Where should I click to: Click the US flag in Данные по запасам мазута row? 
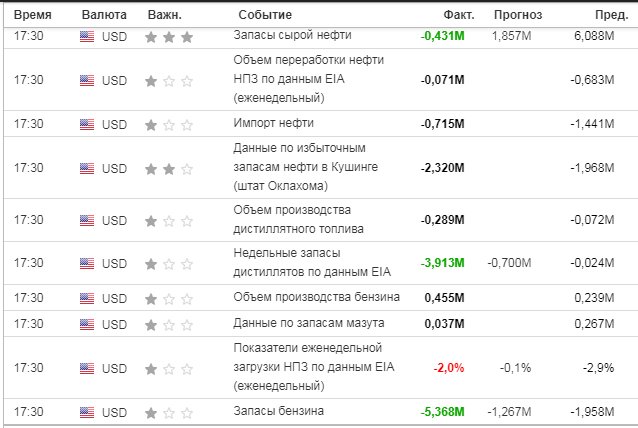(87, 325)
